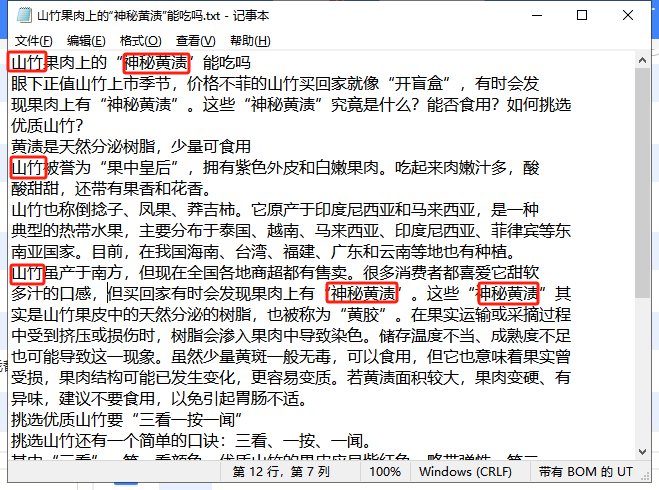Click the scrollbar up arrow
659x490 pixels.
[x=642, y=61]
